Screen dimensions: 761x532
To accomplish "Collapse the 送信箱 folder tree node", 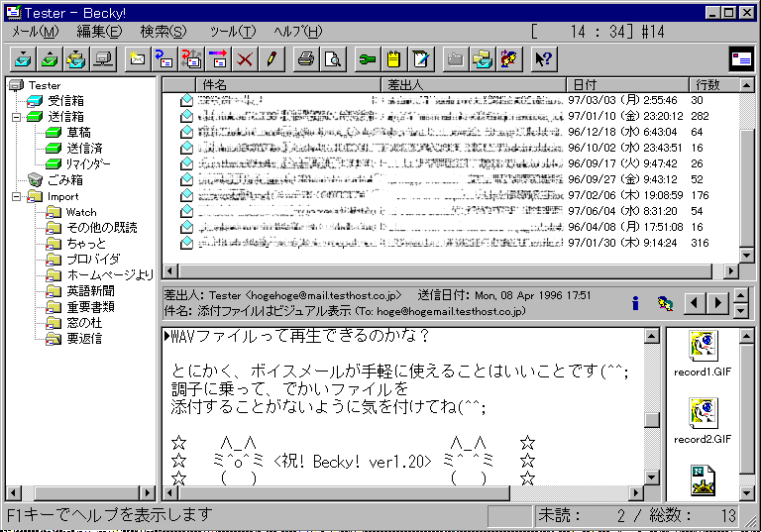I will point(15,117).
